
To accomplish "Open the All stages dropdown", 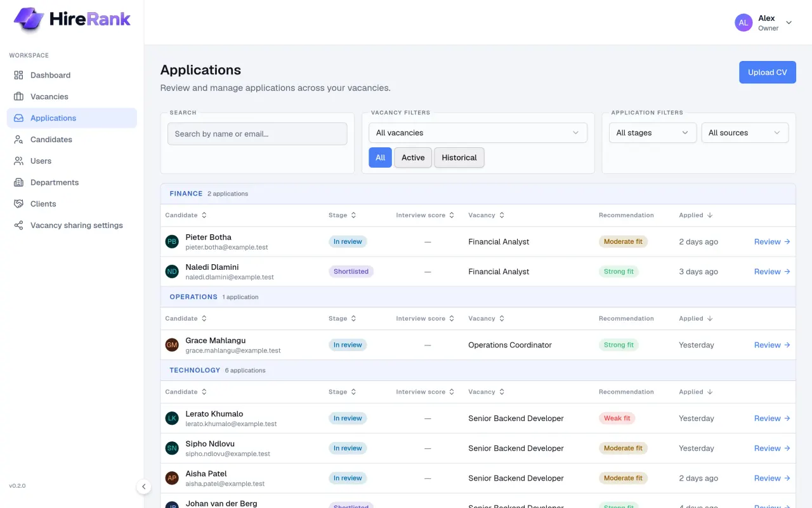I will 653,133.
